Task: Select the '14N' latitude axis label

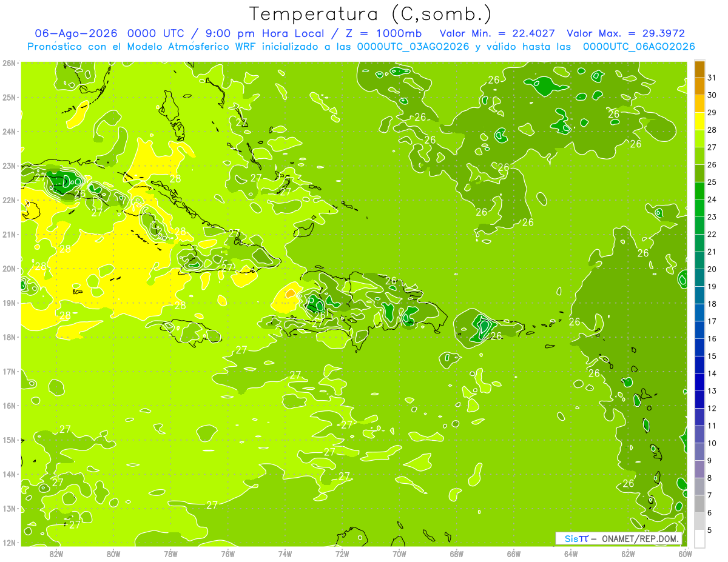Action: [x=9, y=474]
